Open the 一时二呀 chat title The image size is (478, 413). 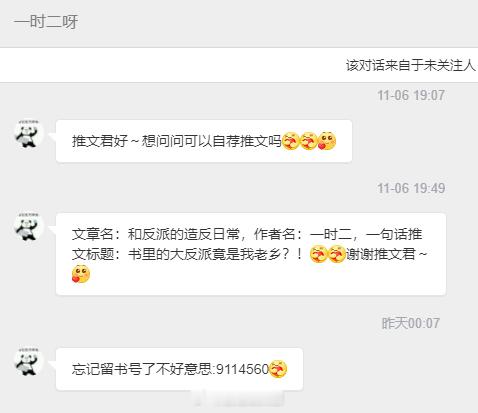[x=46, y=22]
